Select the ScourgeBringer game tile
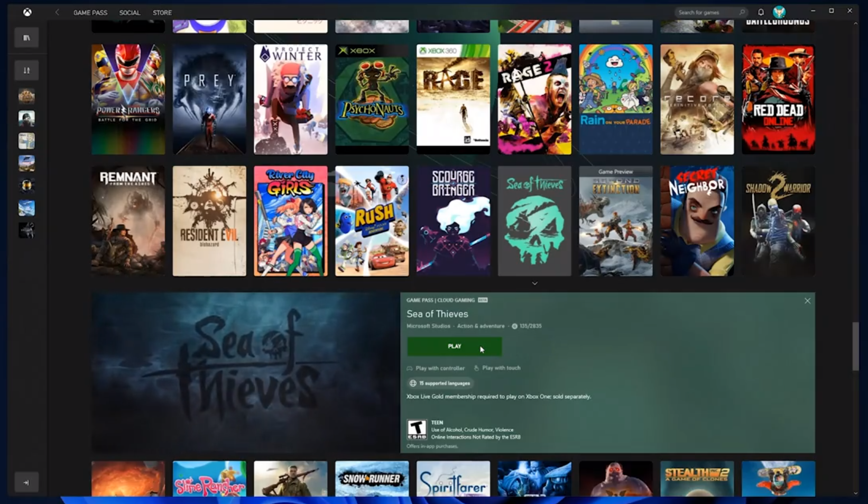This screenshot has width=868, height=504. point(453,221)
